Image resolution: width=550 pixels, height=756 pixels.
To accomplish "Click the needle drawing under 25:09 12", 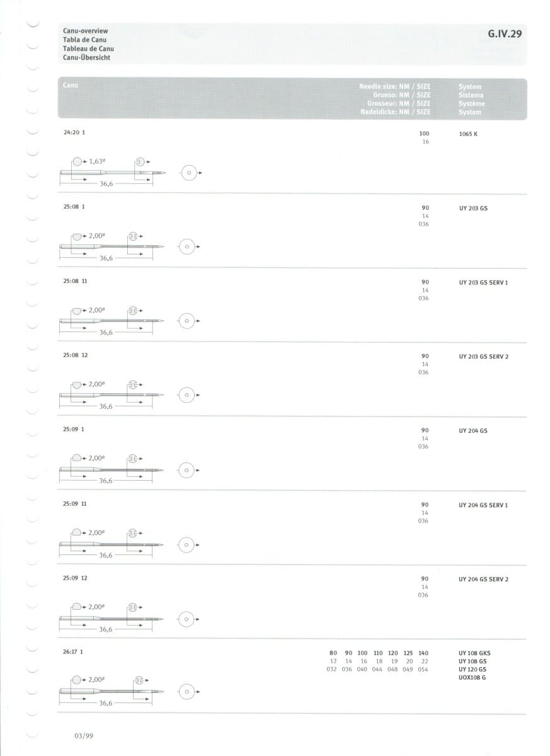I will pos(112,618).
